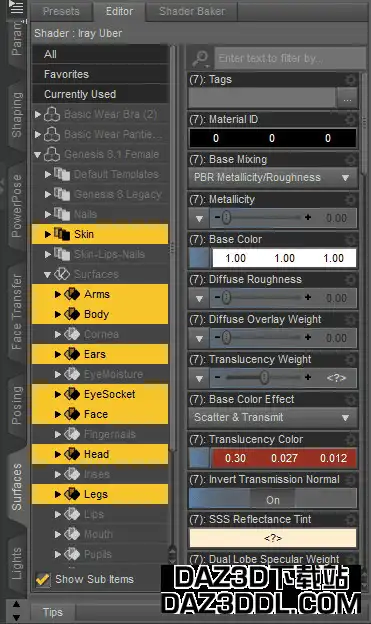Click the Skin material group icon
Image resolution: width=371 pixels, height=624 pixels.
click(62, 234)
